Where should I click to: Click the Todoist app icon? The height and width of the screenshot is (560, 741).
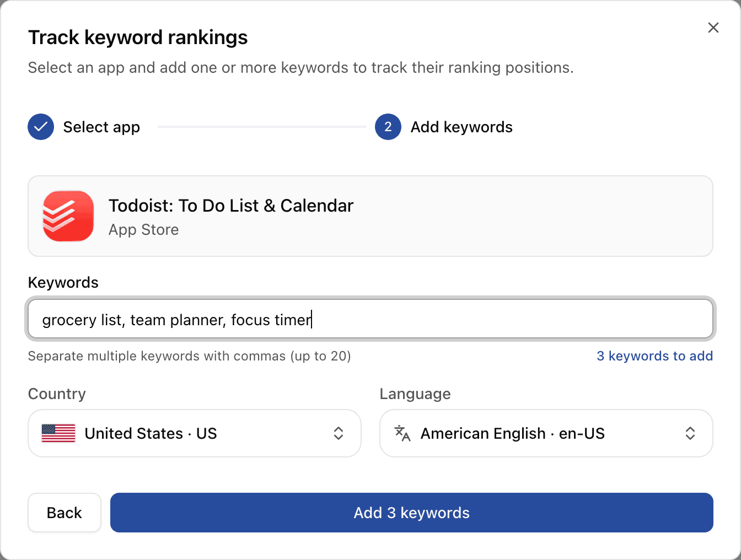(x=68, y=216)
